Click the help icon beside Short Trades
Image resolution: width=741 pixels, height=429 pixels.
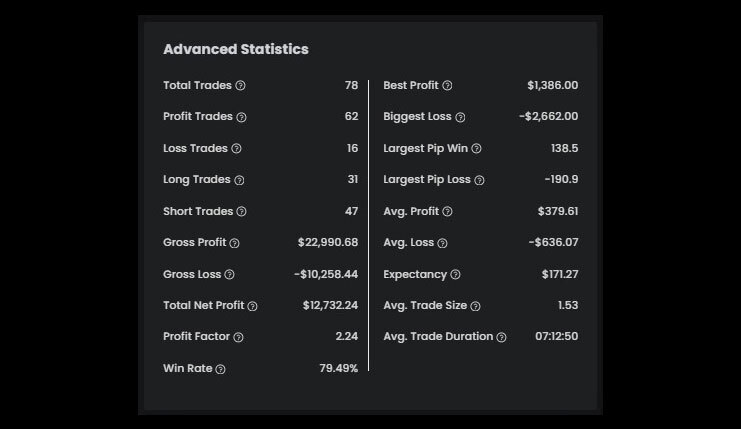tap(241, 212)
